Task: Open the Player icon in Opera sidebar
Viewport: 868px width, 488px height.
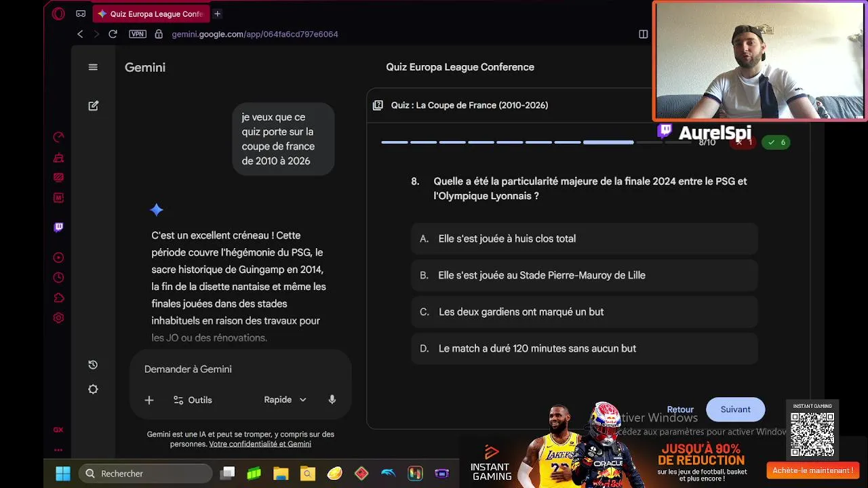Action: [58, 258]
